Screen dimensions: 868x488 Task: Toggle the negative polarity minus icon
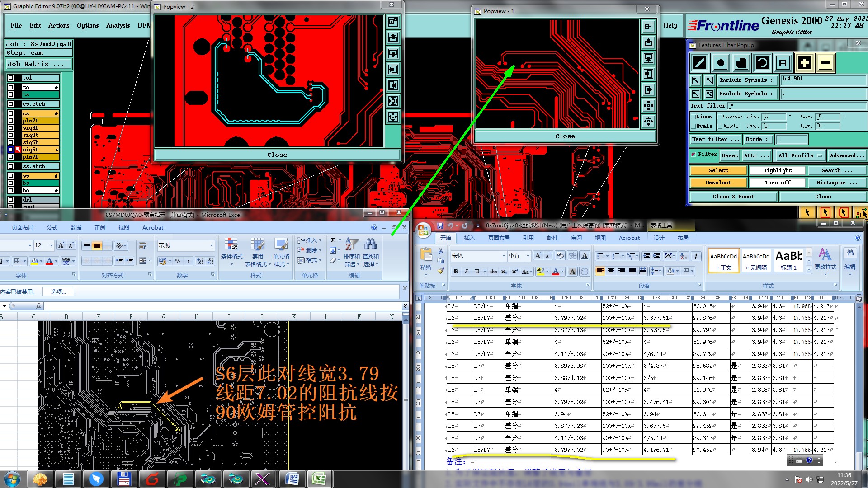click(x=825, y=63)
